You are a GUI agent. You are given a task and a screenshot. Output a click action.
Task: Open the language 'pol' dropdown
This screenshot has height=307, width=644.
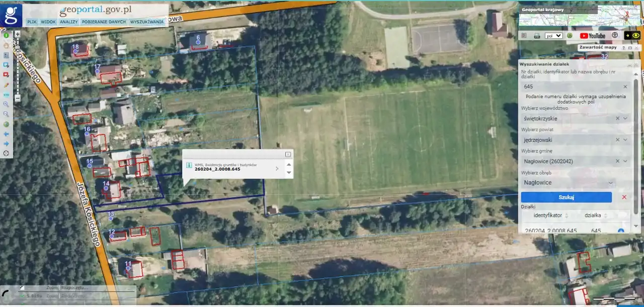553,36
